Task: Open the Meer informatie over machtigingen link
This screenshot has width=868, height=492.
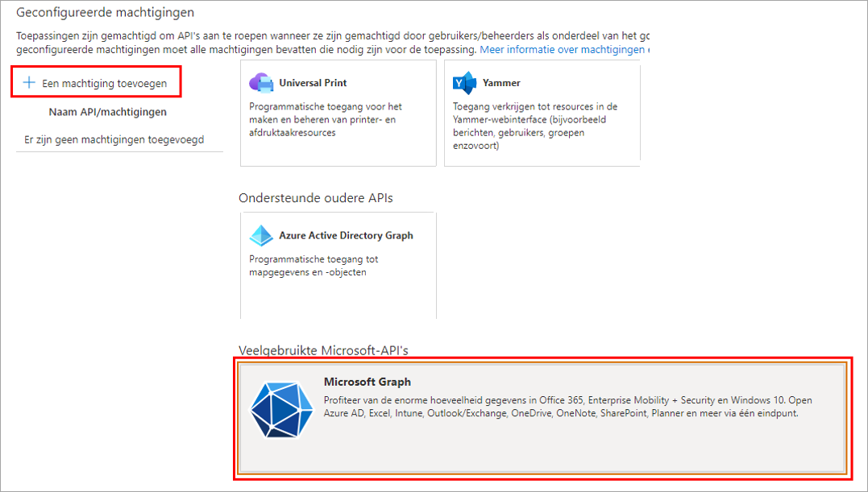Action: coord(565,50)
